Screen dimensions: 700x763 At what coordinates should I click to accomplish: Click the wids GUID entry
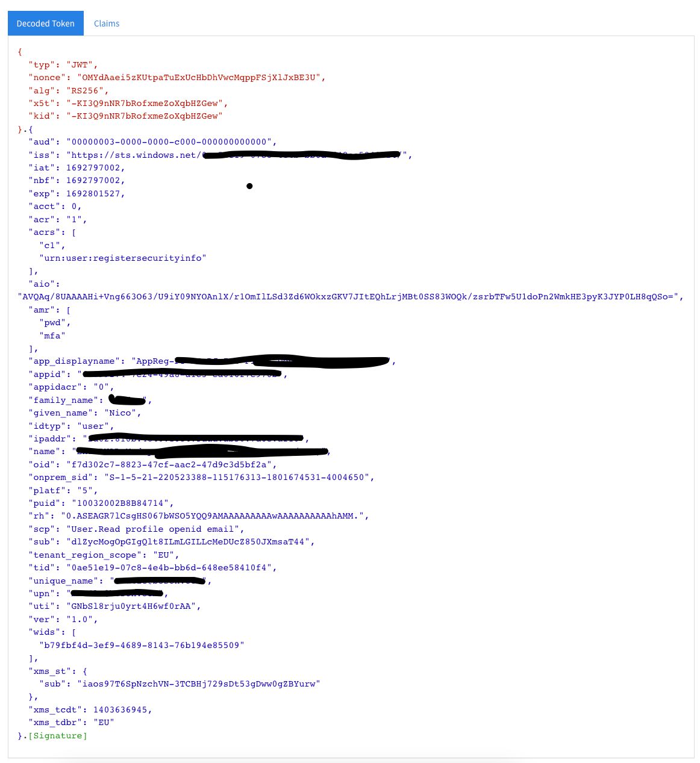(142, 646)
